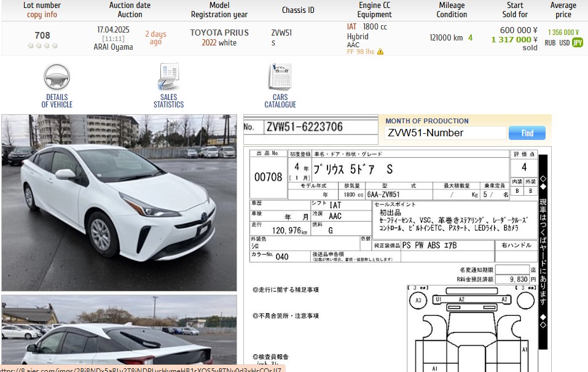Click the rating stars under lot 708

point(42,45)
